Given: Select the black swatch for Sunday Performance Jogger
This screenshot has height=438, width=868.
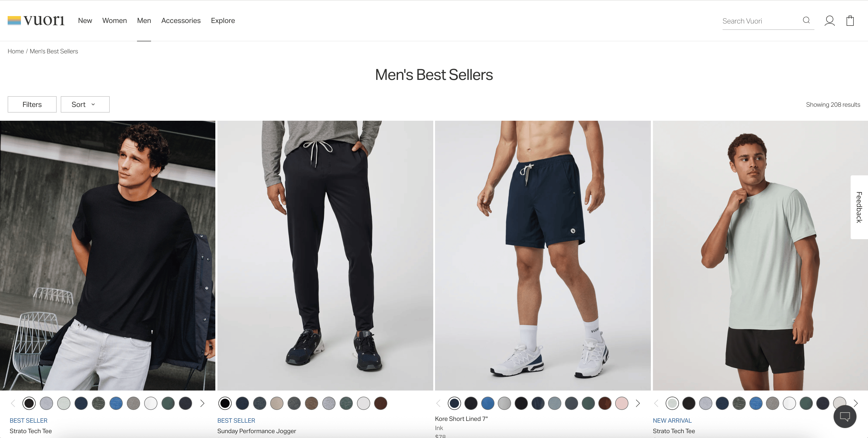Looking at the screenshot, I should point(225,403).
